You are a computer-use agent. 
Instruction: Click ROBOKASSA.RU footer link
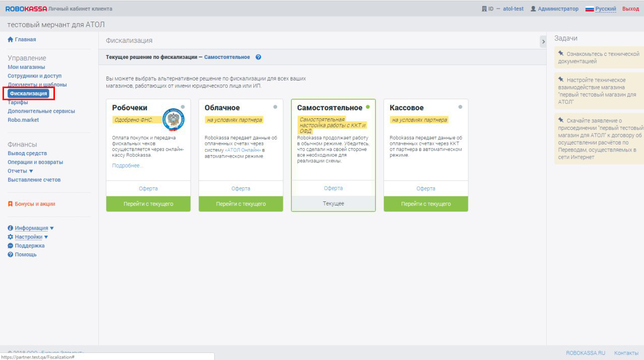(x=586, y=353)
